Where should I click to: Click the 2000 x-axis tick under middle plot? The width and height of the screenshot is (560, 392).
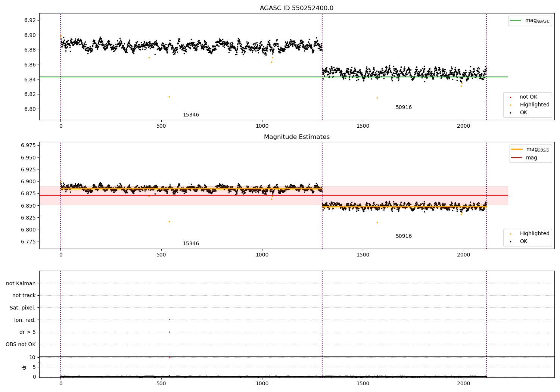click(464, 255)
